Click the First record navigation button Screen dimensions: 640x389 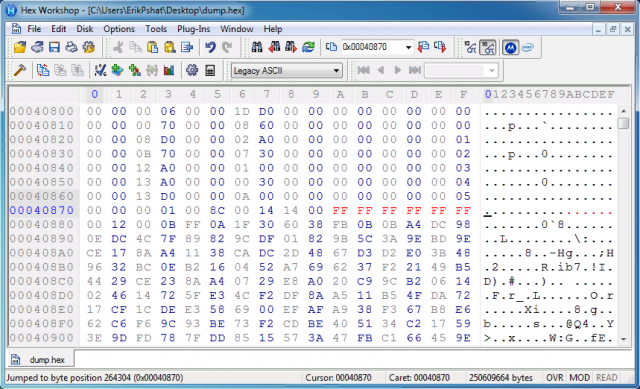pos(363,70)
